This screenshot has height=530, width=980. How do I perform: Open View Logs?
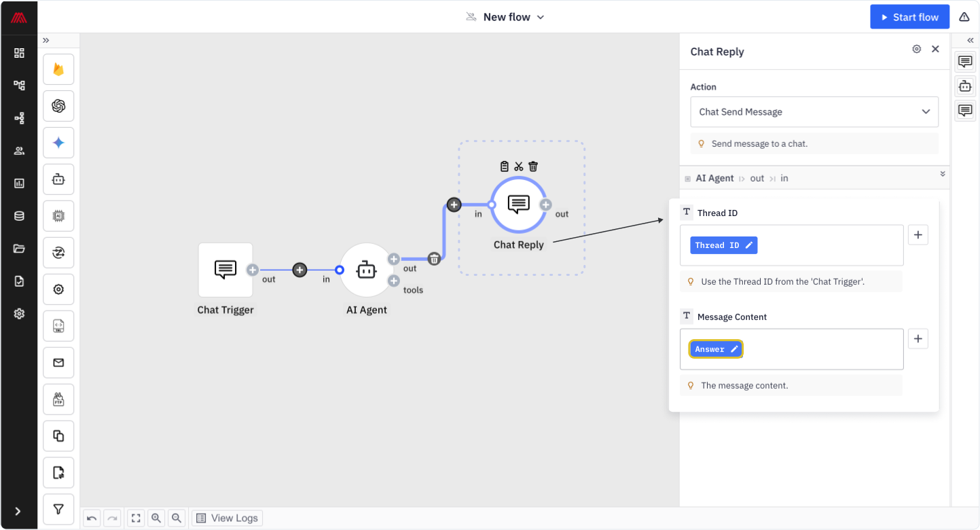[228, 518]
